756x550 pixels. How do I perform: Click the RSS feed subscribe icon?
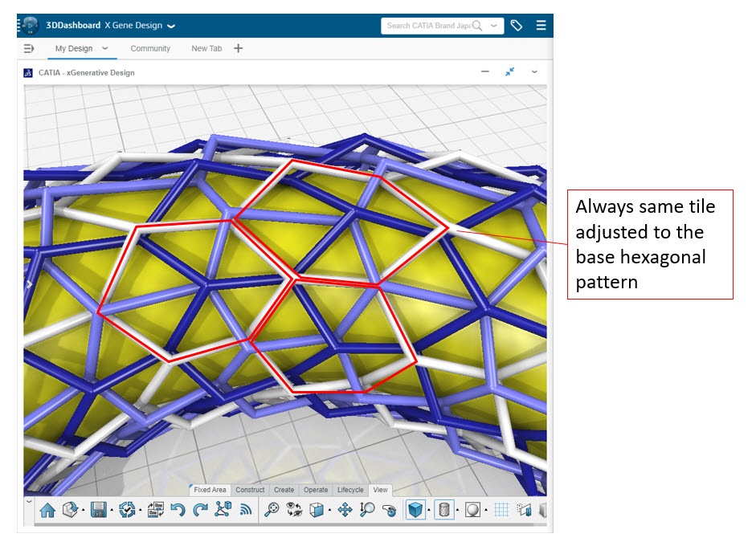(246, 510)
